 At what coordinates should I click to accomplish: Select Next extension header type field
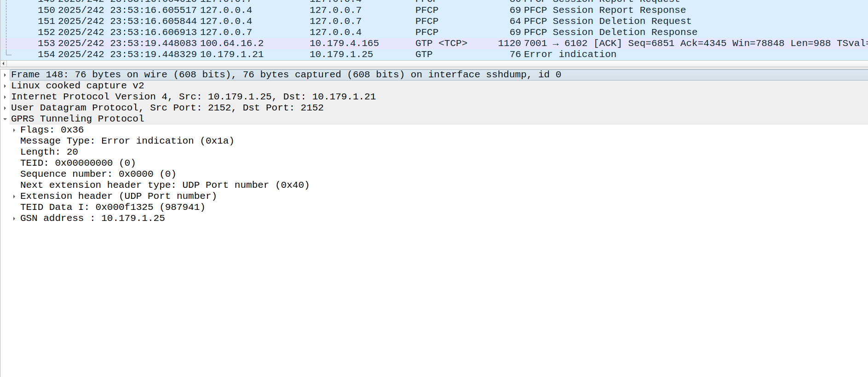[x=165, y=185]
